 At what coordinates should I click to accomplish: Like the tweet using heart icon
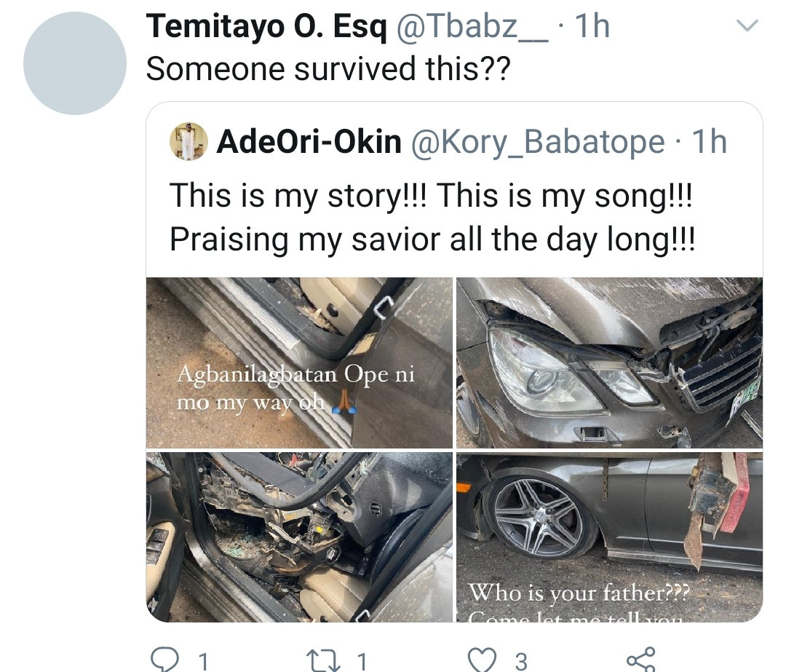[x=482, y=659]
